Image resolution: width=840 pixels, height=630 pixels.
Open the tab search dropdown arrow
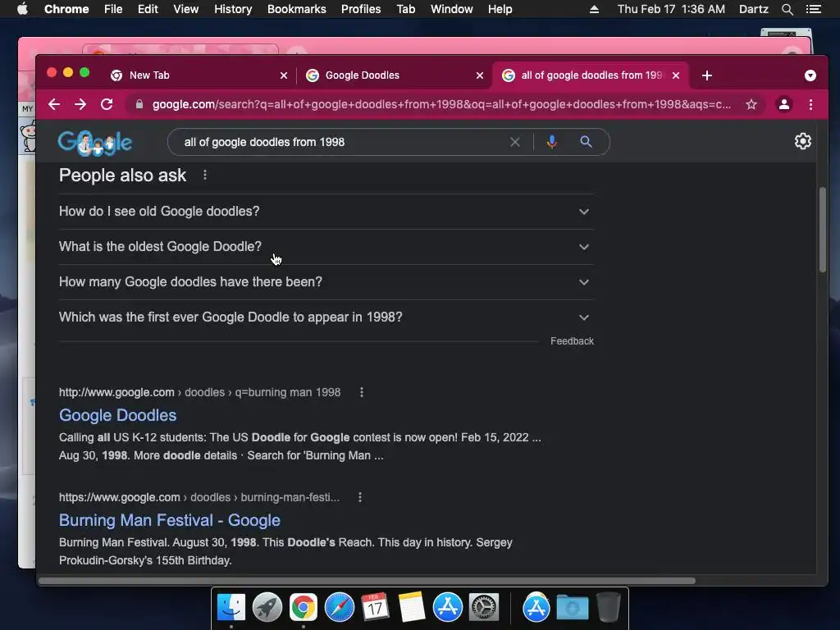pos(810,75)
